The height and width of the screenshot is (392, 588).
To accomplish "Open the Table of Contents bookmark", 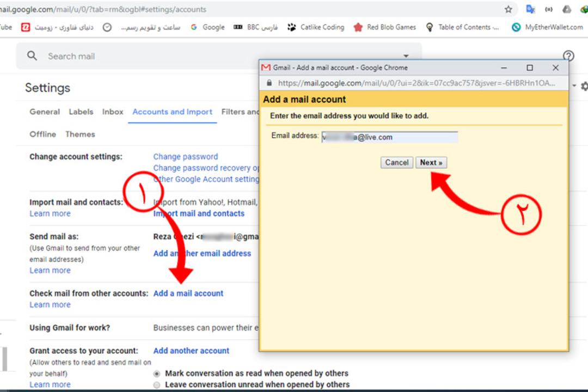I will 462,27.
